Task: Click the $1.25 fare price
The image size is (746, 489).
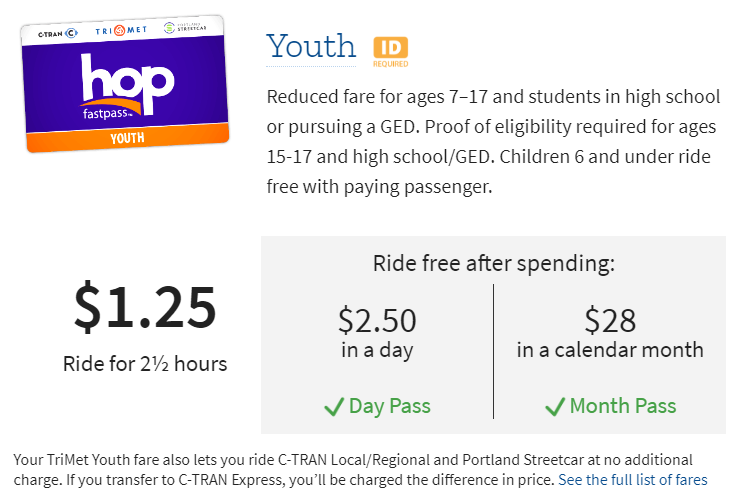Action: 145,306
